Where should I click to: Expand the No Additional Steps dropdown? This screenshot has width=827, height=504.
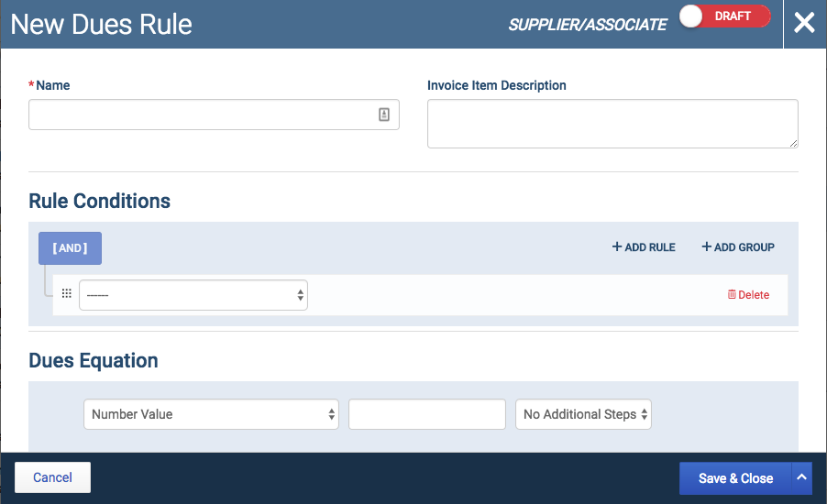(583, 414)
